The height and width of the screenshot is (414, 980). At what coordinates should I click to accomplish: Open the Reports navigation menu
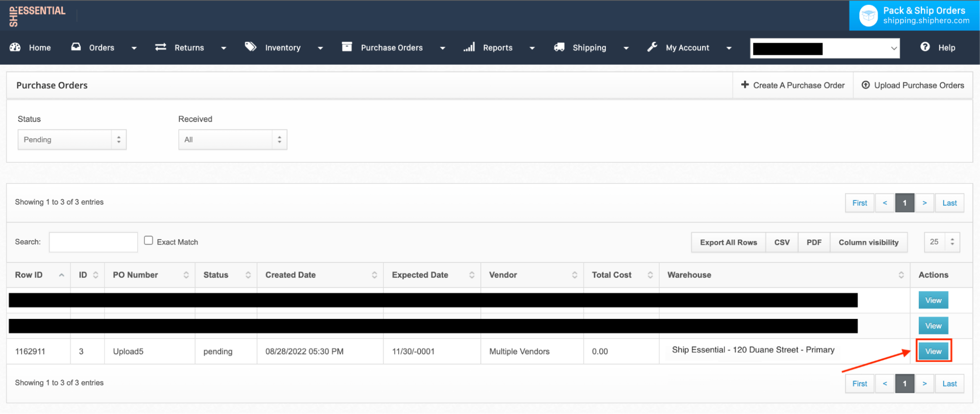click(x=498, y=48)
